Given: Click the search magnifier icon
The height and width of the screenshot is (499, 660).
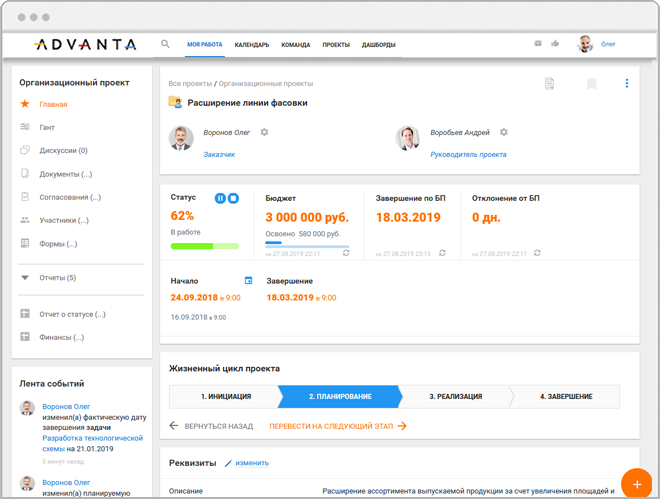Looking at the screenshot, I should click(166, 44).
